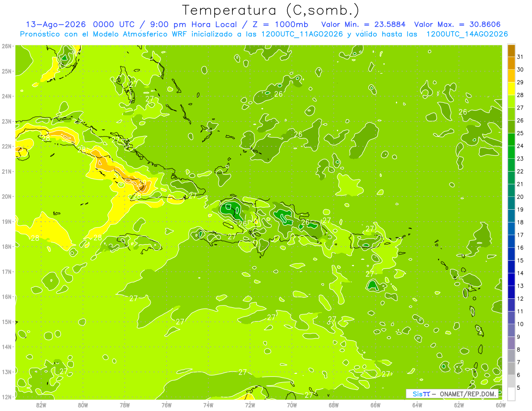Click the 18N latitude axis label
The height and width of the screenshot is (411, 532).
pyautogui.click(x=6, y=247)
